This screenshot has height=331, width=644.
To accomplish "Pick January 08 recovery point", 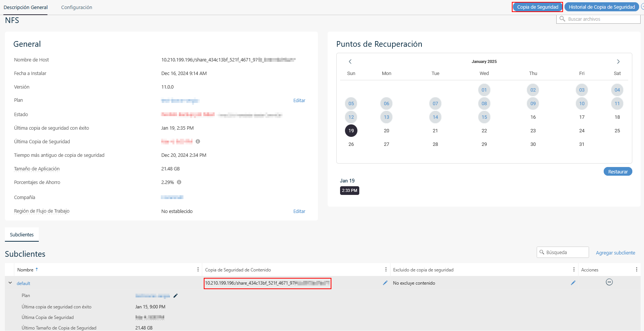I will click(x=484, y=103).
